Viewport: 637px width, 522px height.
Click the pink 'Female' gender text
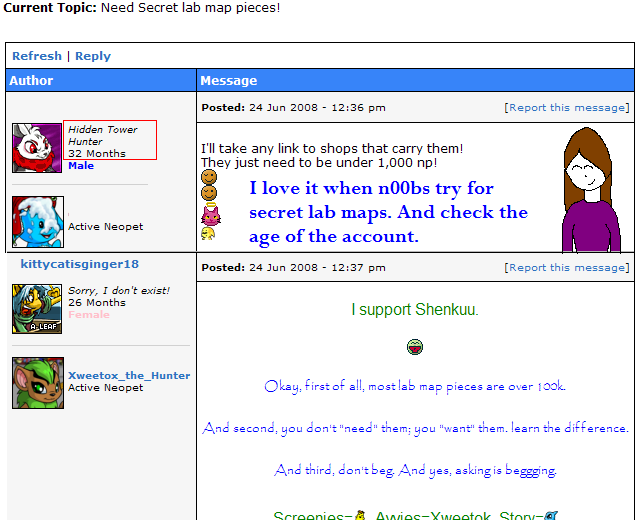(89, 314)
